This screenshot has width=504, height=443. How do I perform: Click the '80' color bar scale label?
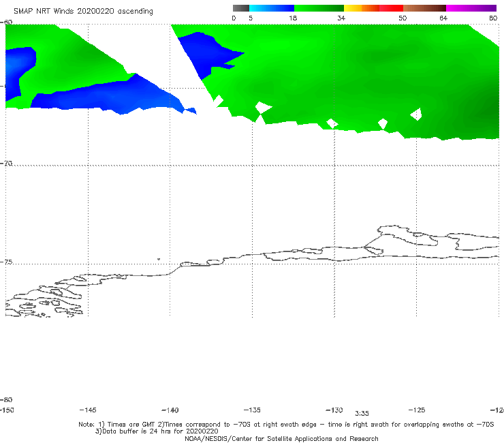click(493, 18)
